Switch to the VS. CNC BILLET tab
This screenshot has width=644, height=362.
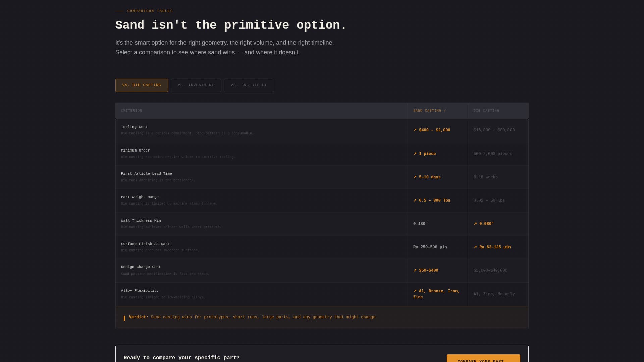coord(249,85)
